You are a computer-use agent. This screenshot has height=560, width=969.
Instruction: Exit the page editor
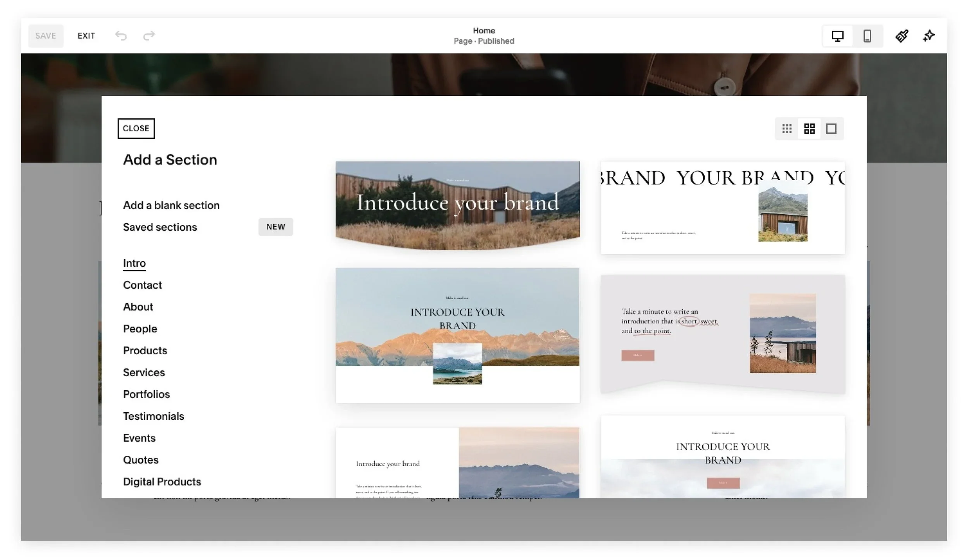point(86,36)
